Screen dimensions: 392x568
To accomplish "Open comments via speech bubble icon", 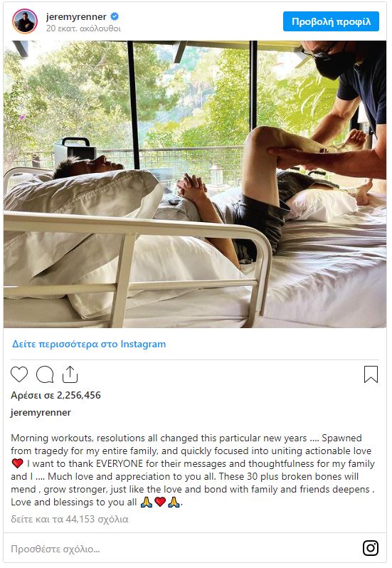I will 45,374.
